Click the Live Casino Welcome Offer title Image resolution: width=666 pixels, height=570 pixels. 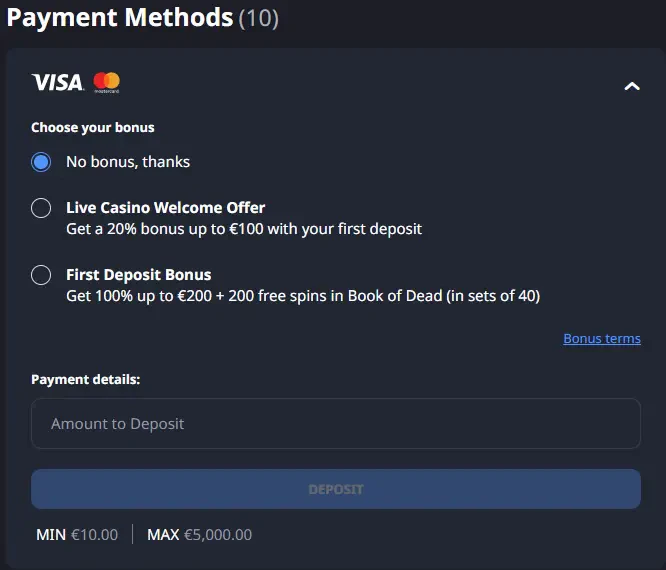click(166, 208)
